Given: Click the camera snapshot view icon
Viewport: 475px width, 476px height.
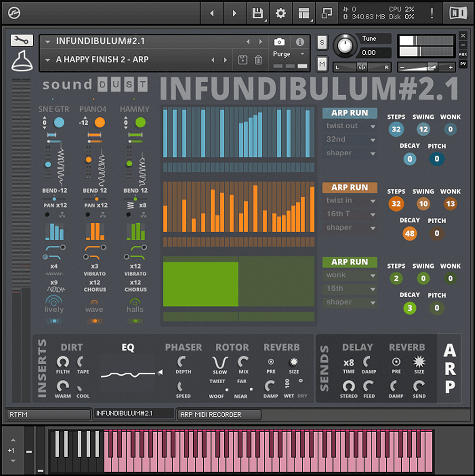Looking at the screenshot, I should pos(279,42).
